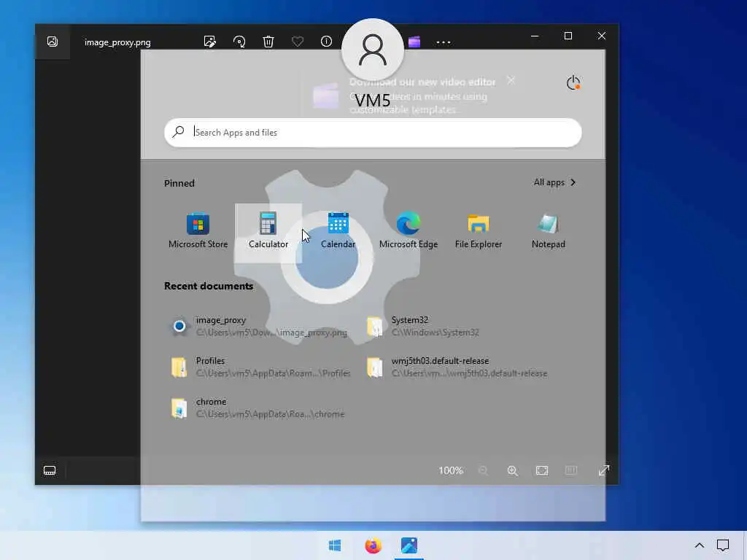The width and height of the screenshot is (747, 560).
Task: Open the purple video editor icon
Action: point(414,42)
